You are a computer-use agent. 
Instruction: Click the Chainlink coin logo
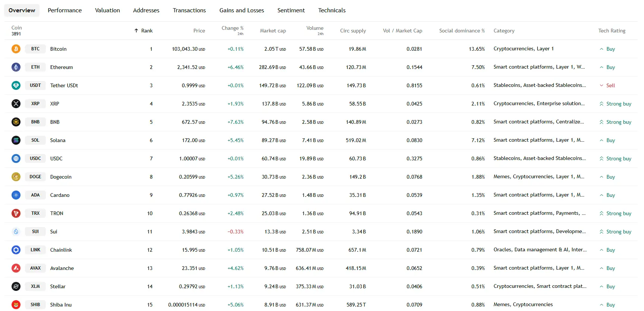point(16,250)
